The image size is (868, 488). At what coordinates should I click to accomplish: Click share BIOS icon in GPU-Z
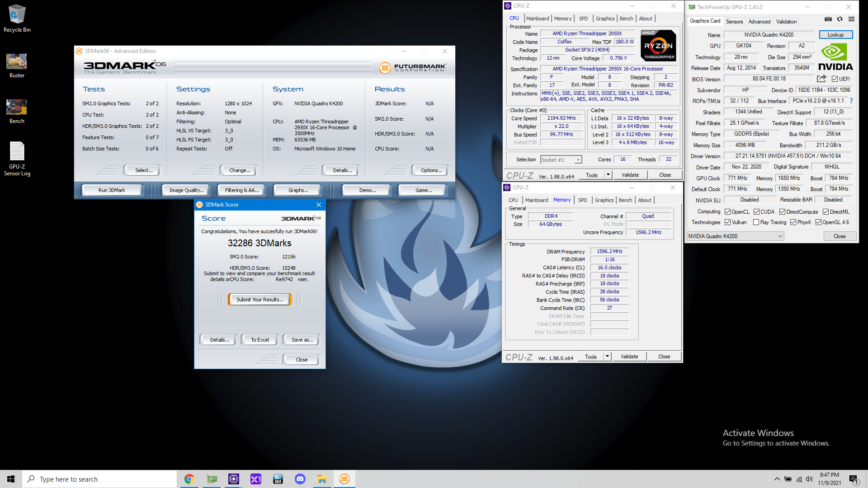click(821, 79)
